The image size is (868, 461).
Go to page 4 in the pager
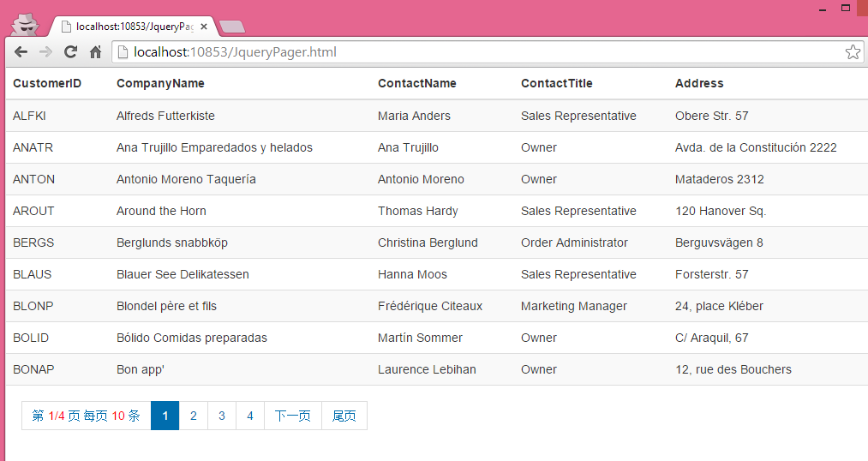click(x=250, y=416)
